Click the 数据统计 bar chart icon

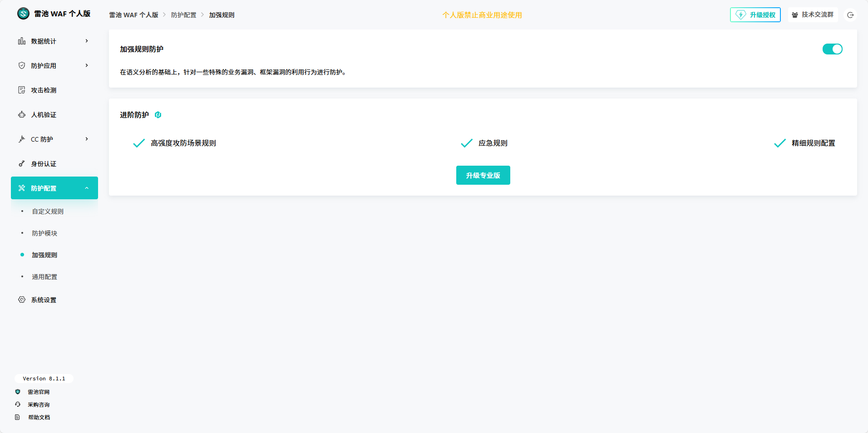pos(22,41)
